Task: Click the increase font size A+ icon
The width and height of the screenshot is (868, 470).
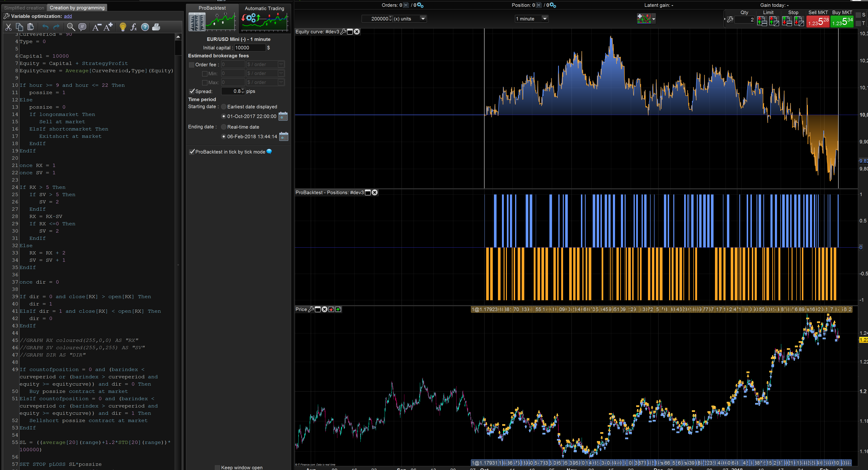Action: (108, 27)
